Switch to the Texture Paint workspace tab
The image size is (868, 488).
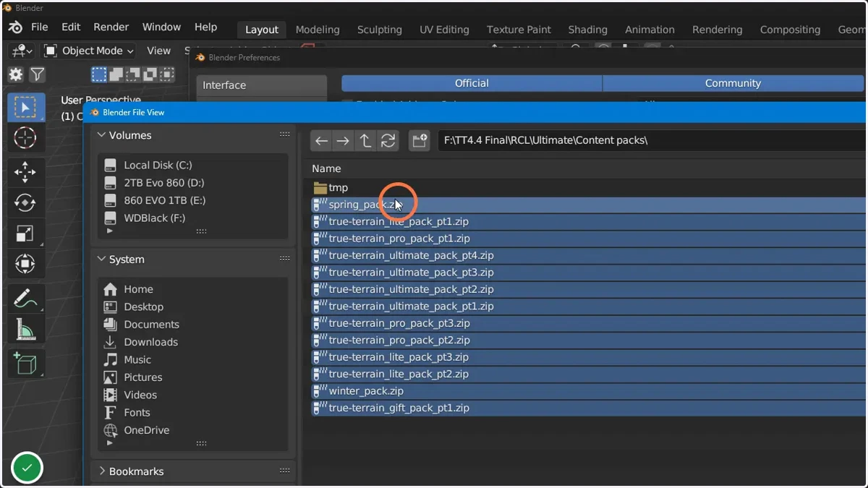click(x=519, y=30)
